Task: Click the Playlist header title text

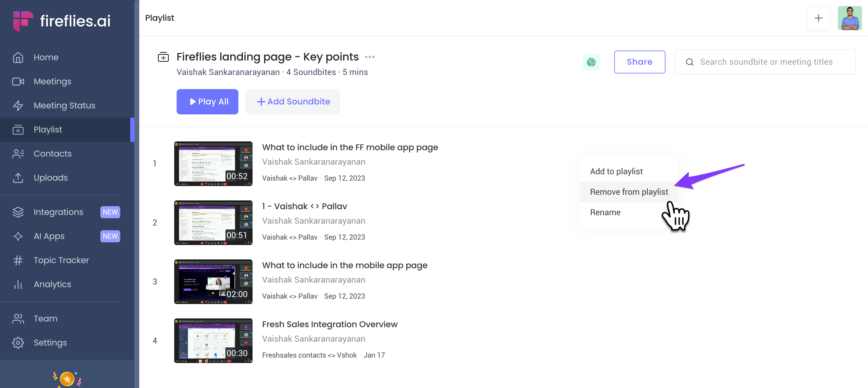Action: tap(160, 18)
